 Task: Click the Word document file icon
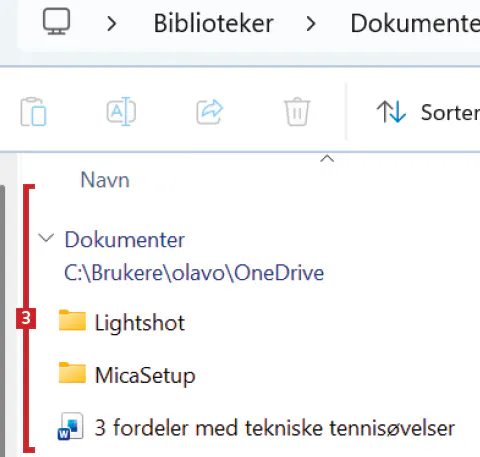pos(71,426)
